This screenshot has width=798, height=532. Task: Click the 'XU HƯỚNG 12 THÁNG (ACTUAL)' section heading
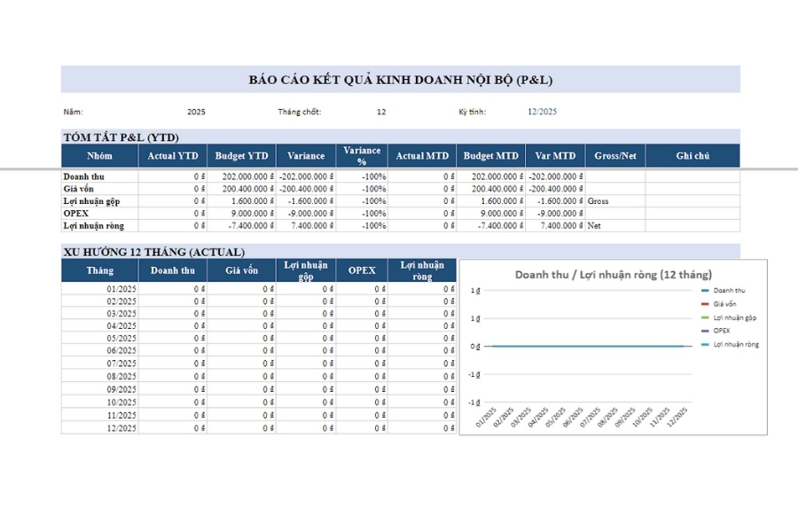[x=154, y=252]
